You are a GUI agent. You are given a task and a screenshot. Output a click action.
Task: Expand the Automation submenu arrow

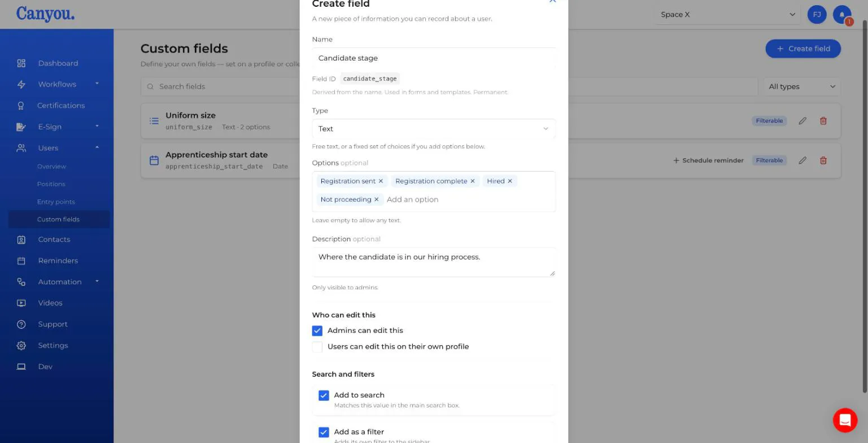click(97, 281)
